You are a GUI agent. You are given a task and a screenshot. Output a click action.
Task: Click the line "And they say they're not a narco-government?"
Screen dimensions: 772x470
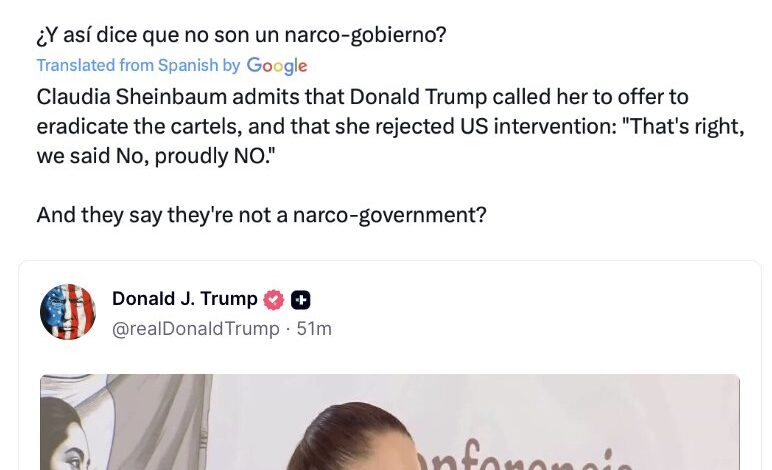pyautogui.click(x=261, y=215)
